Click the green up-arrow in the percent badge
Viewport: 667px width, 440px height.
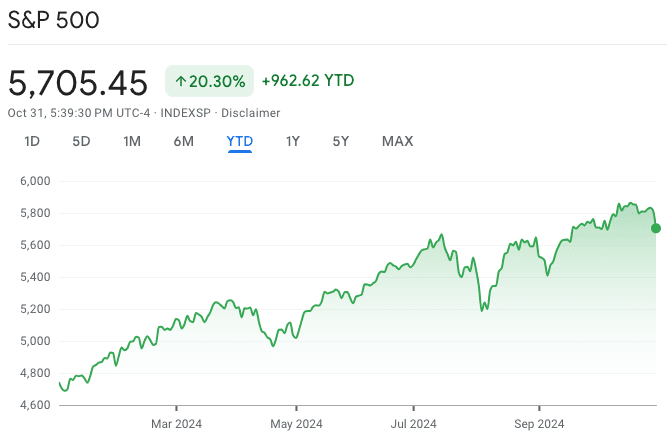pyautogui.click(x=181, y=81)
